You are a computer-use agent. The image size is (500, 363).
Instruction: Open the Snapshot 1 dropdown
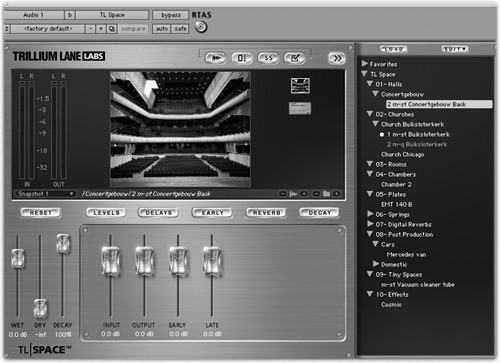tap(45, 194)
